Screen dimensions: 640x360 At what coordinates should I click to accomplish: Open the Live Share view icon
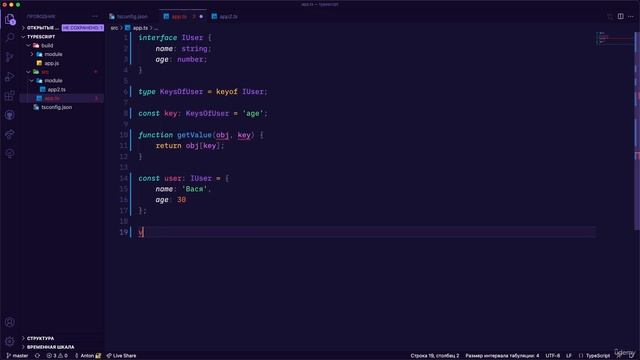pos(10,134)
